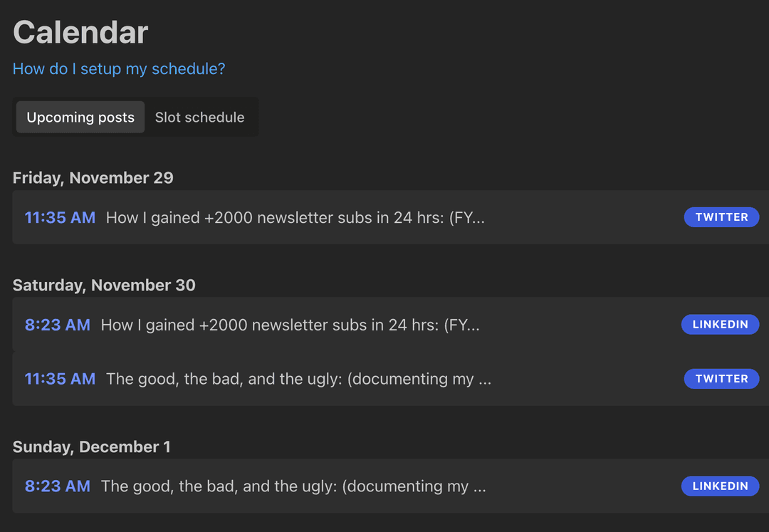Open Saturday's 'The good, the bad, and the ugly' post
The height and width of the screenshot is (532, 769).
(299, 379)
